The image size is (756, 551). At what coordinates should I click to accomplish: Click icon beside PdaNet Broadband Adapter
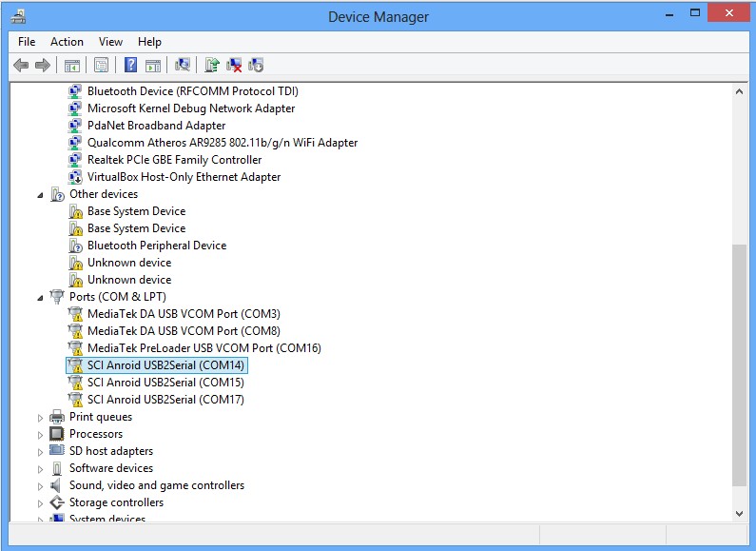click(x=75, y=126)
